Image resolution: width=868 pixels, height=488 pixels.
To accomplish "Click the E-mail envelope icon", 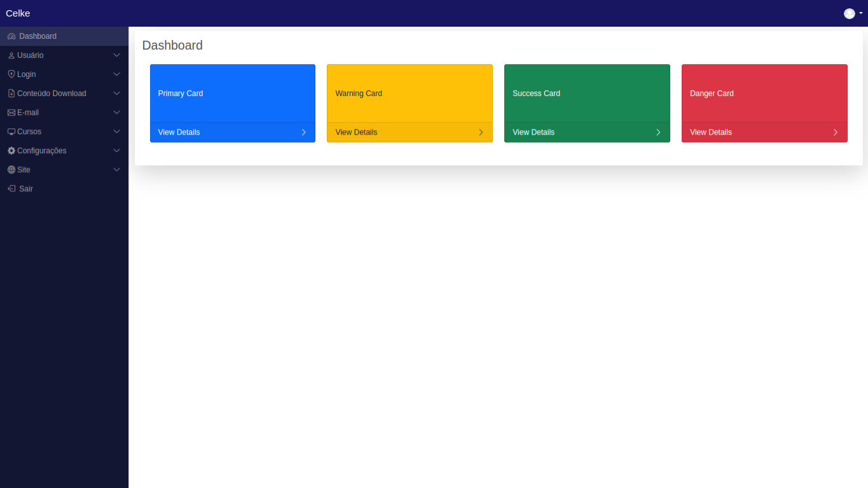I will [x=11, y=112].
